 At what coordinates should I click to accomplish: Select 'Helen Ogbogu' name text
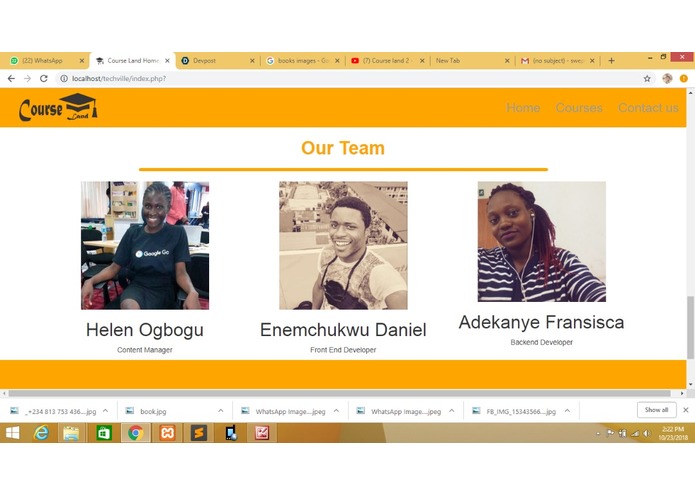(145, 330)
